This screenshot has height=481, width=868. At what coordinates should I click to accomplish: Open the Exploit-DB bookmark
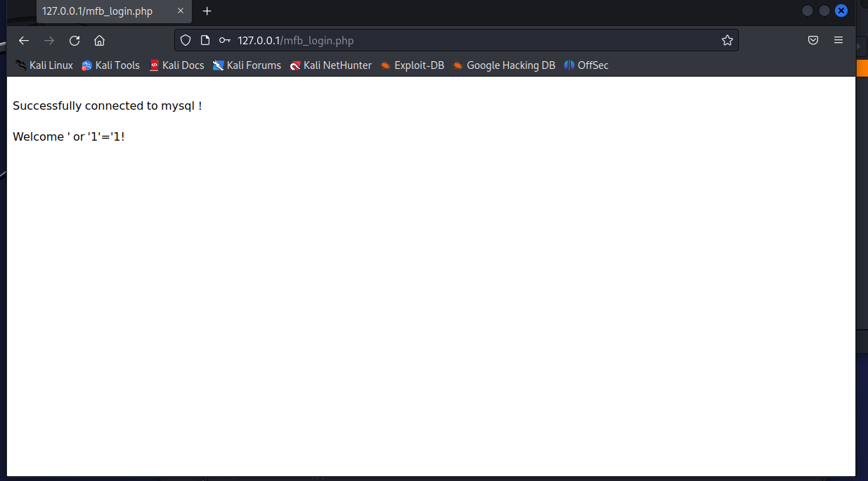[x=413, y=65]
